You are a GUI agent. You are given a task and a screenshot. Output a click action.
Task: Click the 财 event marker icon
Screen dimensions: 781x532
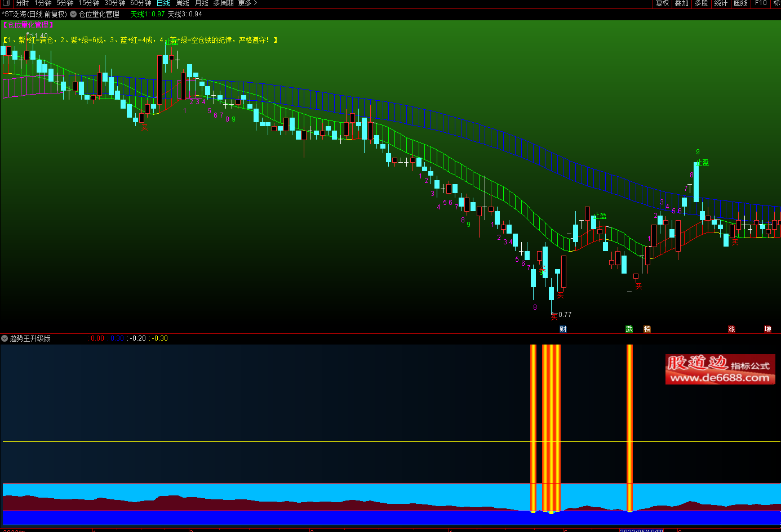click(563, 329)
